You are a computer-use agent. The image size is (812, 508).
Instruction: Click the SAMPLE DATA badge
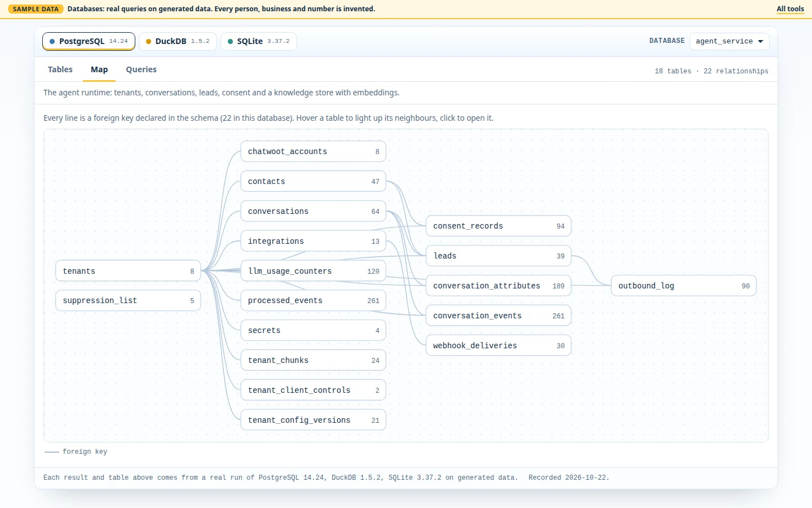[36, 9]
